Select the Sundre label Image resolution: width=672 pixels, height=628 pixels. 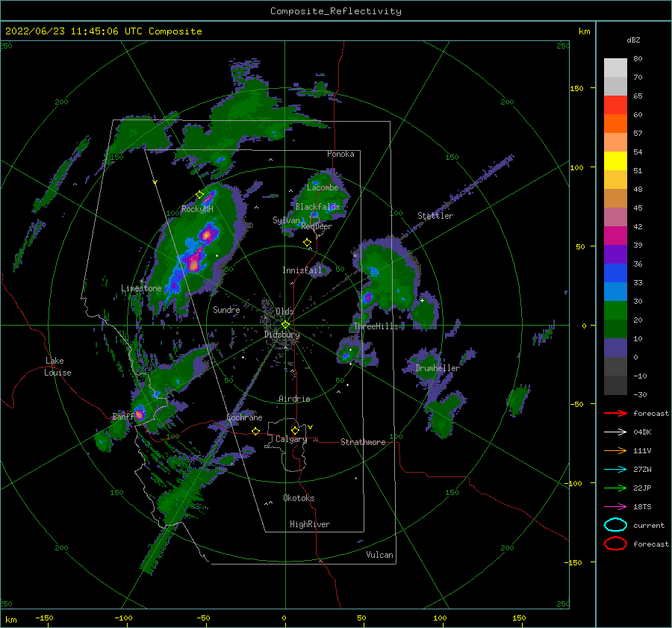click(226, 309)
